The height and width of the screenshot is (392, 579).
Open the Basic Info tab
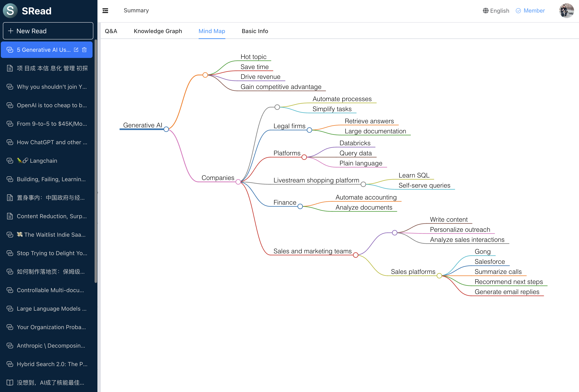255,31
